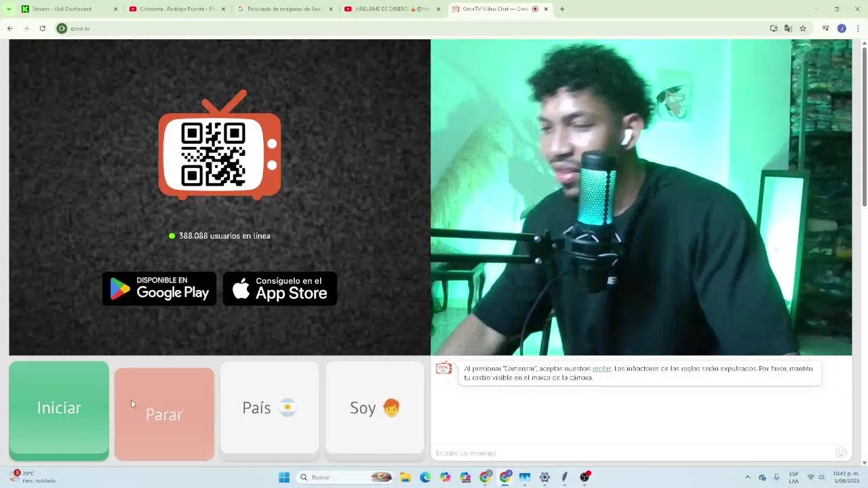Open the emoji picker in chat

pyautogui.click(x=841, y=453)
